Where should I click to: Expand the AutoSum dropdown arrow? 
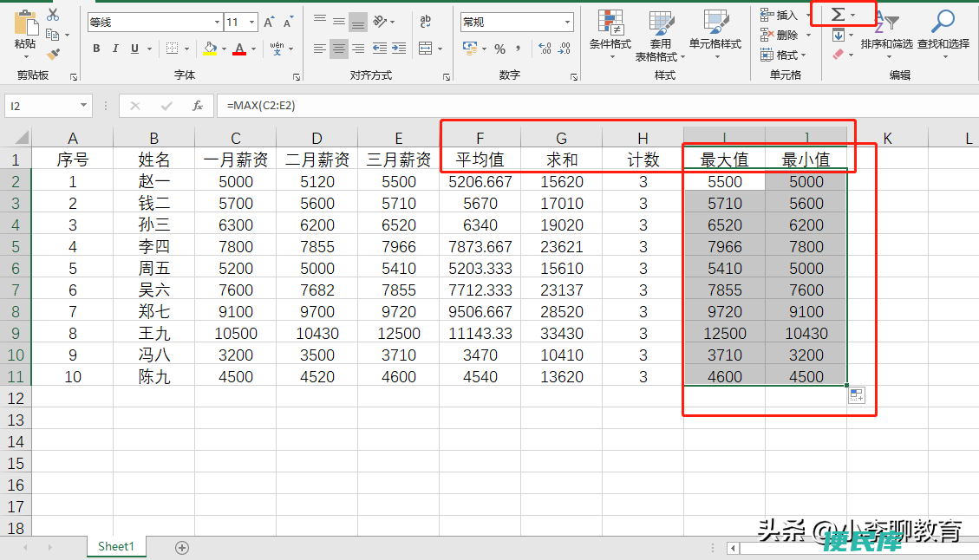click(853, 15)
